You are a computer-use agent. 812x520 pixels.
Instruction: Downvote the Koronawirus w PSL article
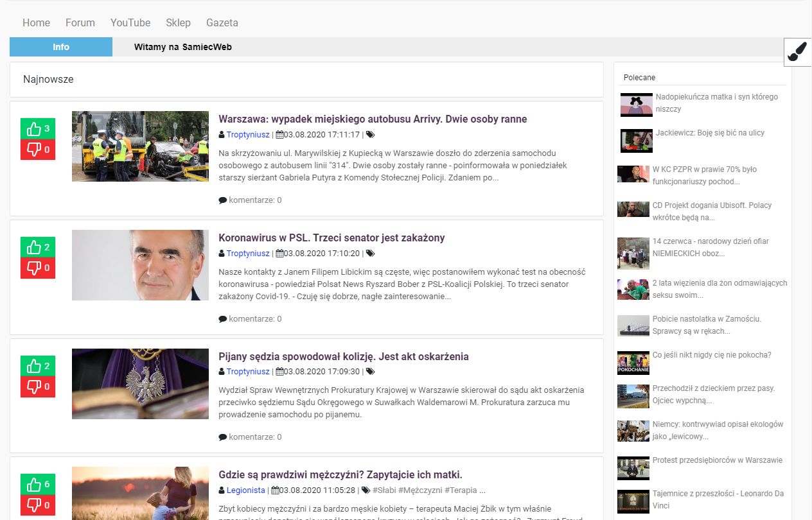(x=38, y=268)
